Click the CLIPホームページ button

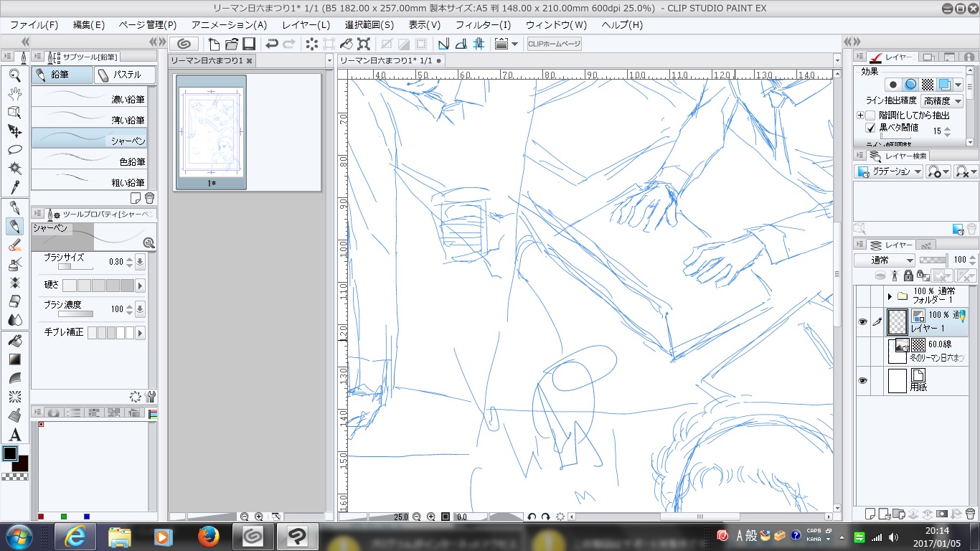click(x=554, y=44)
